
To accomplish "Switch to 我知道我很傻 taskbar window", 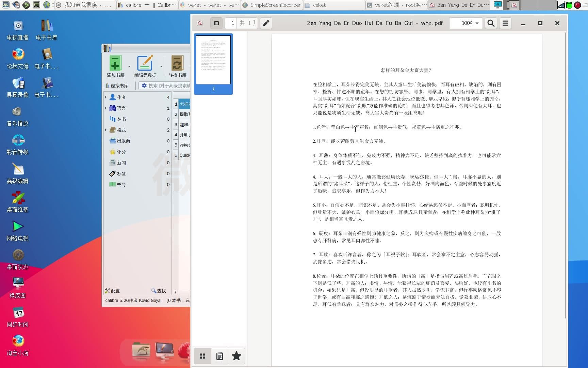I will tap(85, 5).
